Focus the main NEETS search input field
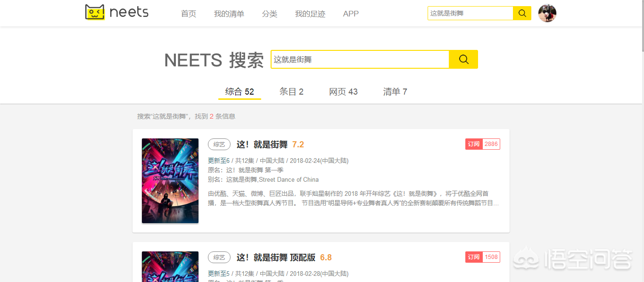 click(360, 59)
